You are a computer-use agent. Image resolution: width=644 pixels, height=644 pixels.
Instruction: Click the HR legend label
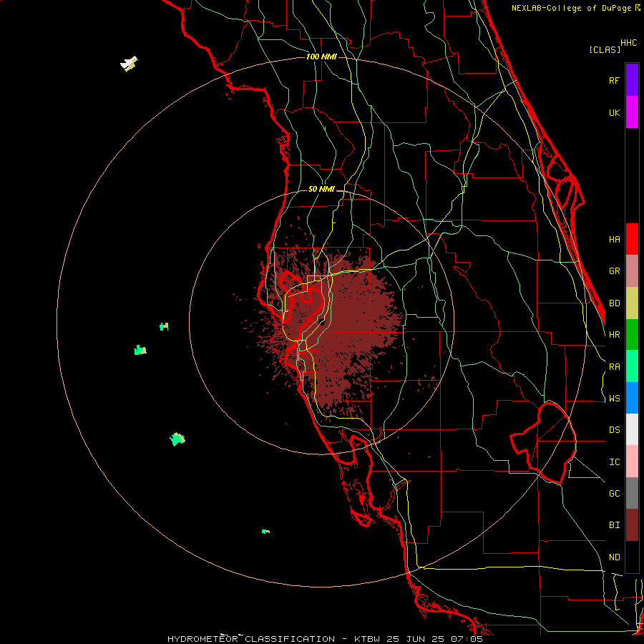click(614, 335)
